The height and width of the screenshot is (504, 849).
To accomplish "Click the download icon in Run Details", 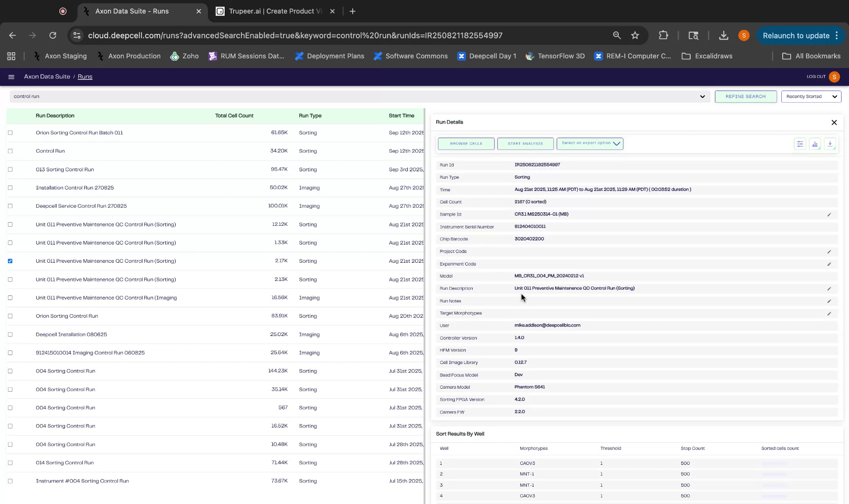I will coord(830,144).
